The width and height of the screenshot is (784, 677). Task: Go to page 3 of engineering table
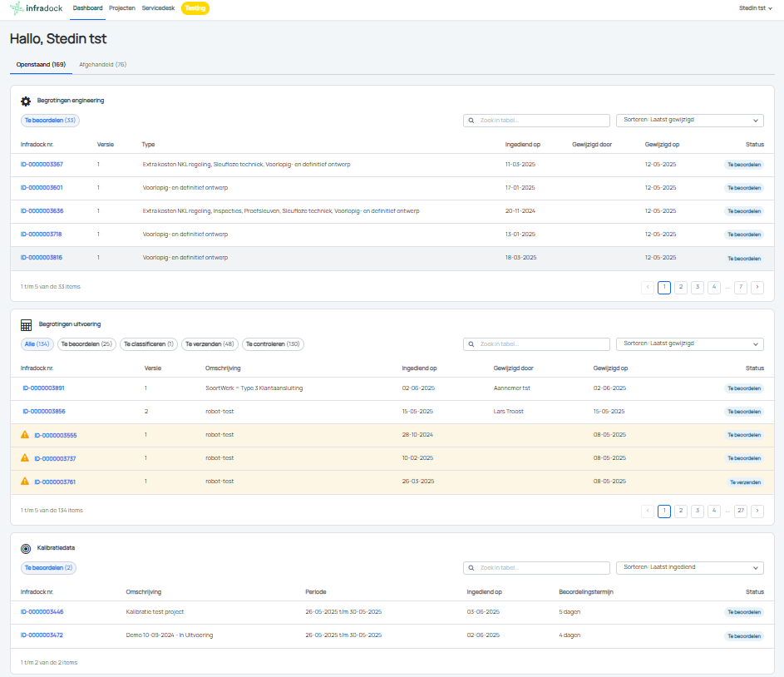[697, 287]
